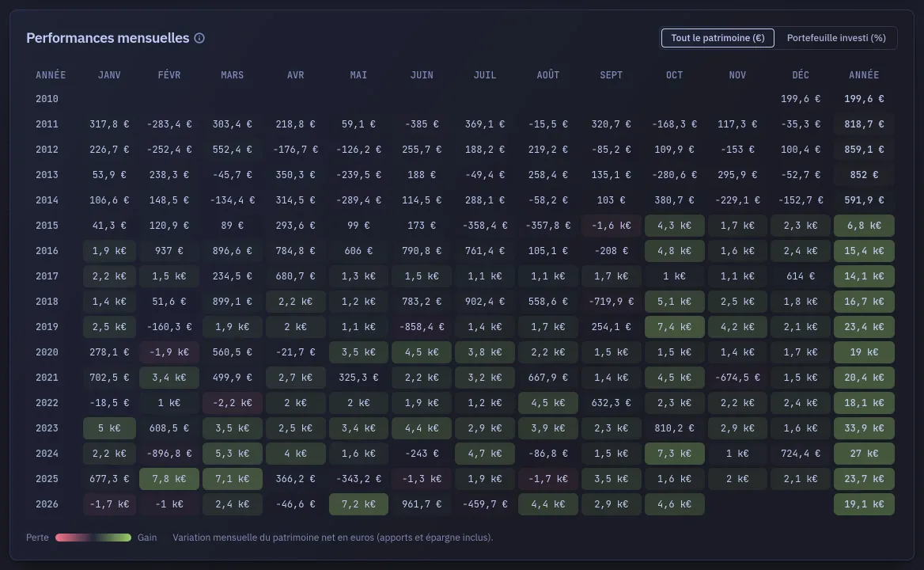Viewport: 924px width, 570px height.
Task: Click the 2024 March value '5,3 k€'
Action: point(232,454)
